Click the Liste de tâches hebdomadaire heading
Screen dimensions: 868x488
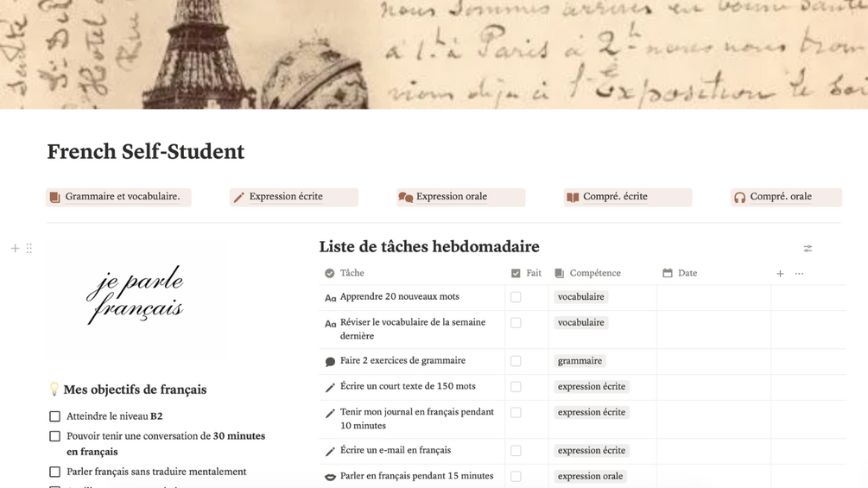[429, 247]
